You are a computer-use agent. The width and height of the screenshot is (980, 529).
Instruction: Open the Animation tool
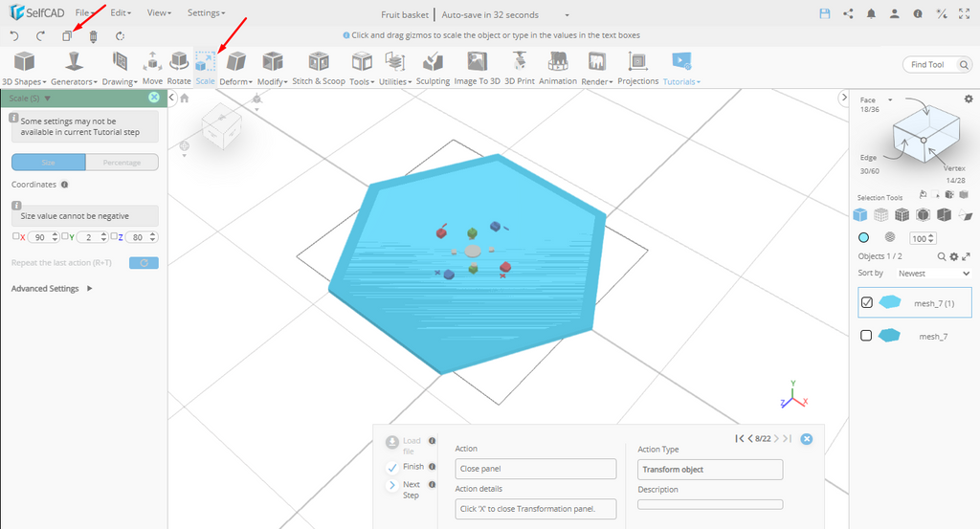click(x=557, y=67)
